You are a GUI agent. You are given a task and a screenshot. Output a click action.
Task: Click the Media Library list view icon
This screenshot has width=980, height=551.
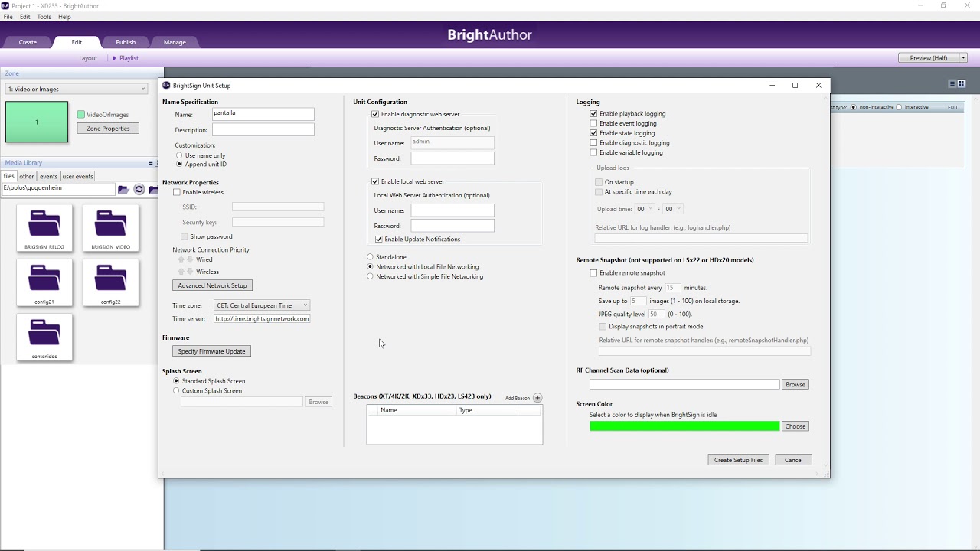pos(150,163)
